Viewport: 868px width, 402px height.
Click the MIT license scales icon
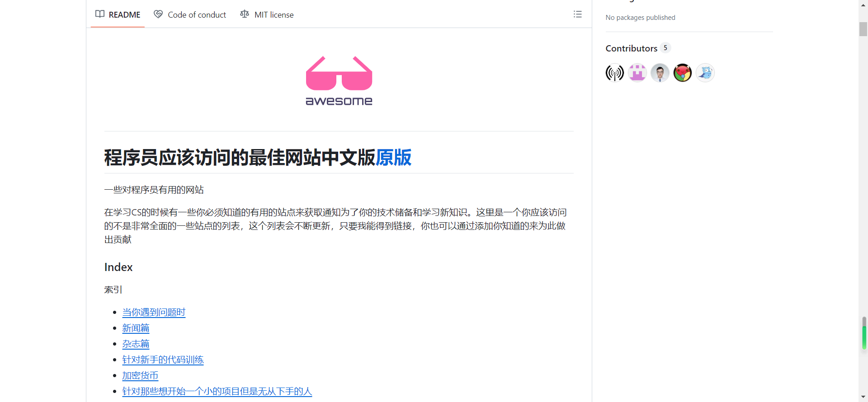click(245, 14)
